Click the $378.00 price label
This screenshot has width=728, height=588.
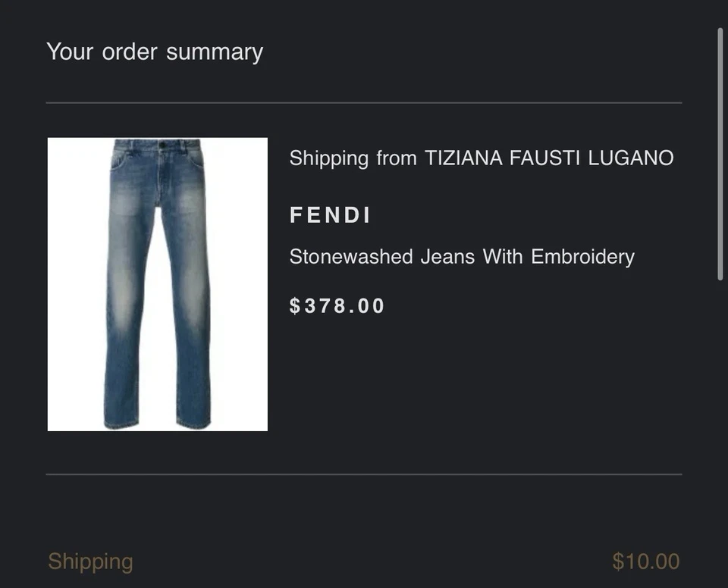(x=337, y=305)
